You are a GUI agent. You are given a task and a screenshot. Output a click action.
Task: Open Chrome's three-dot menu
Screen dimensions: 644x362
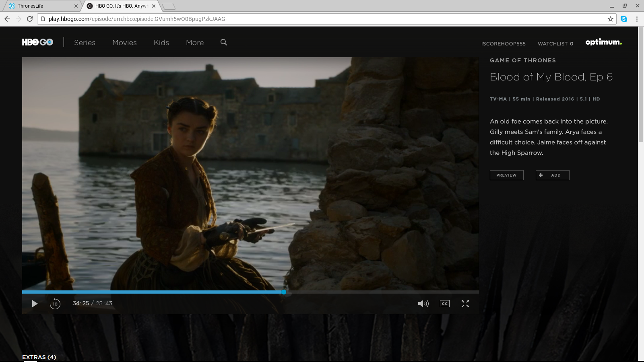[637, 19]
